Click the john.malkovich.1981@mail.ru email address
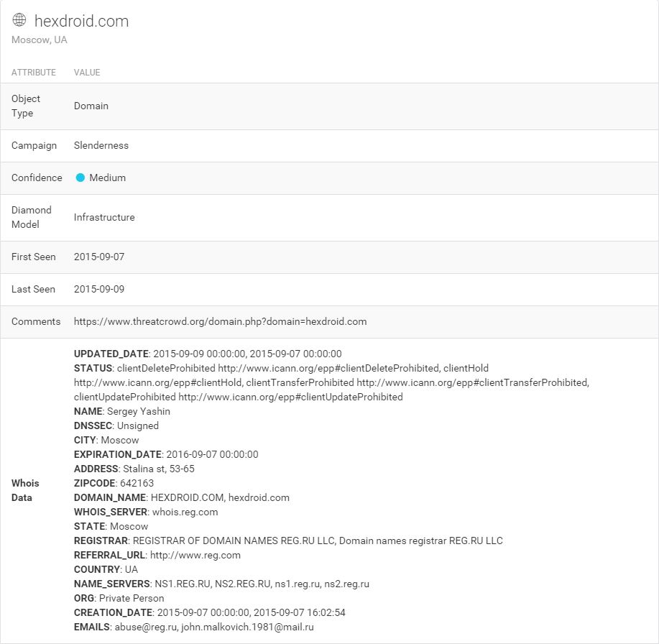The image size is (659, 644). click(x=247, y=627)
